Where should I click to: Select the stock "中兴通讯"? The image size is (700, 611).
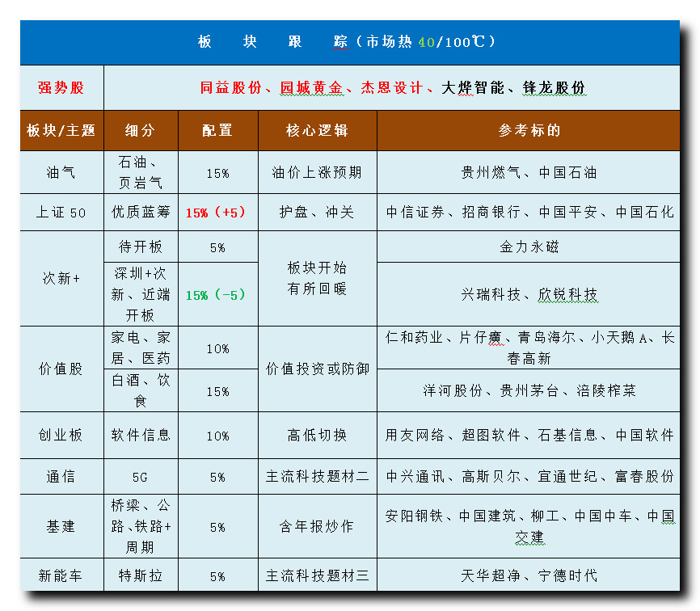coord(415,476)
